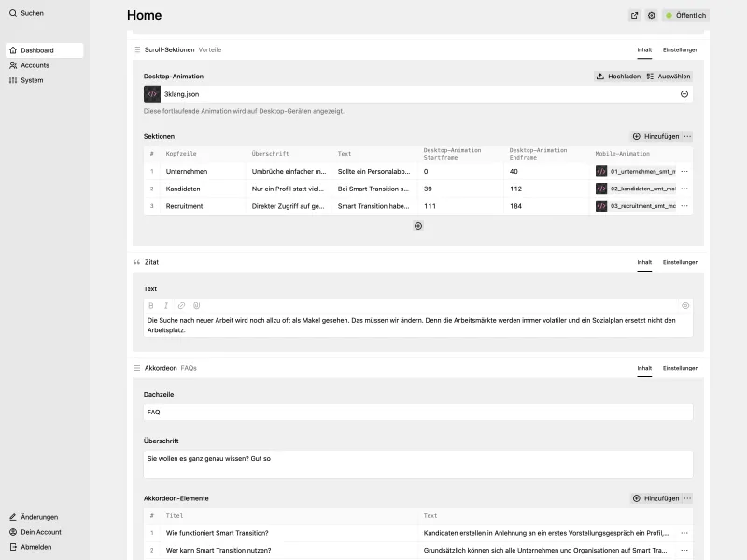Click the Italic icon in the Zitat editor
This screenshot has width=747, height=560.
[164, 305]
